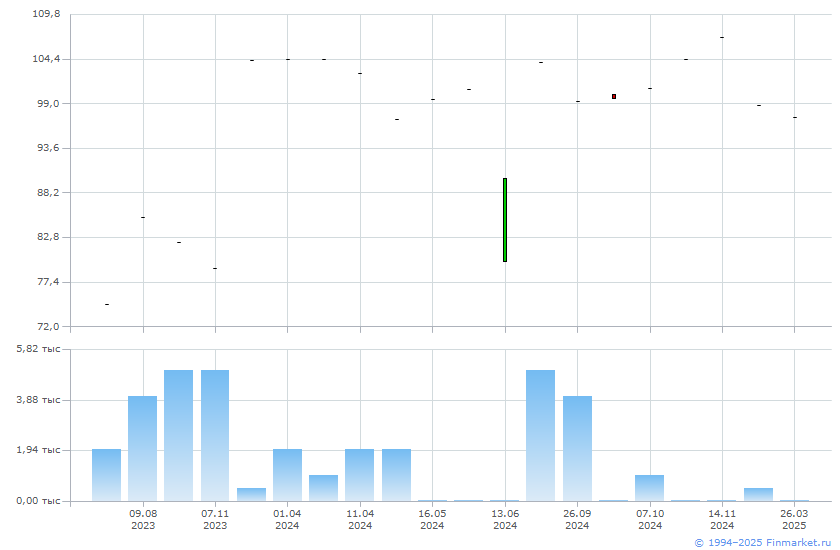Click the '77,4' price axis label
The image size is (840, 550).
click(48, 282)
